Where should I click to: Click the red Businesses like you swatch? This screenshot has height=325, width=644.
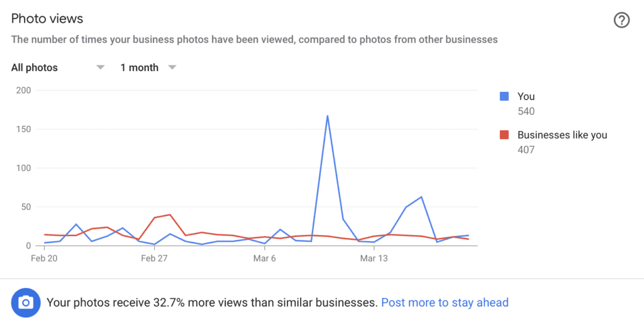pos(504,135)
